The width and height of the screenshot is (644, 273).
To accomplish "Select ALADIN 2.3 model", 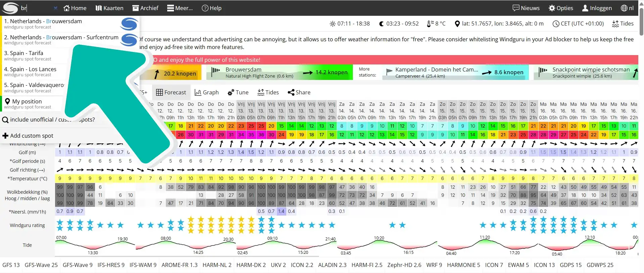I will tap(332, 265).
